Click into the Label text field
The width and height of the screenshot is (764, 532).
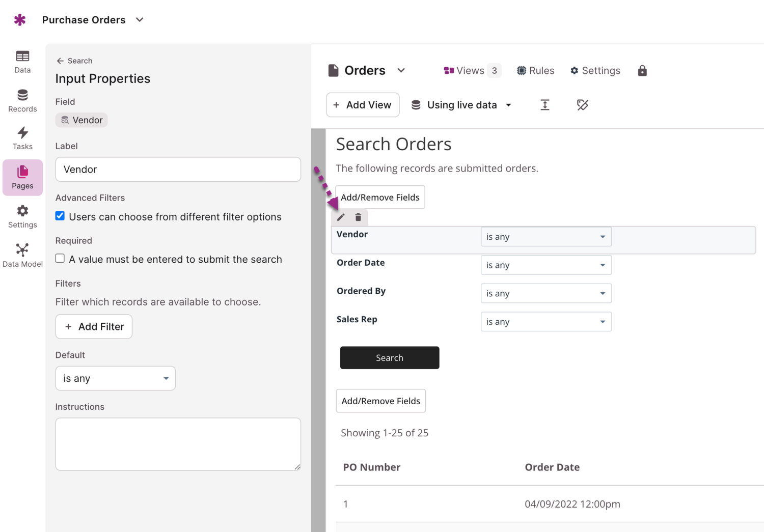click(178, 170)
